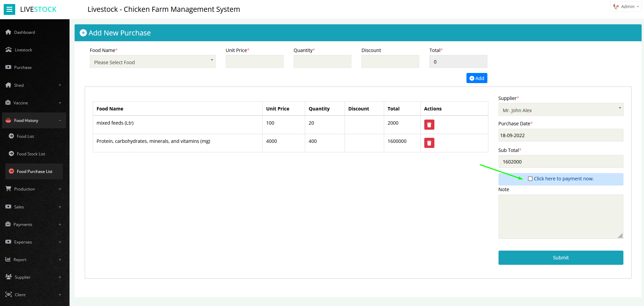Click the Dashboard home icon
Image resolution: width=644 pixels, height=306 pixels.
pos(8,32)
